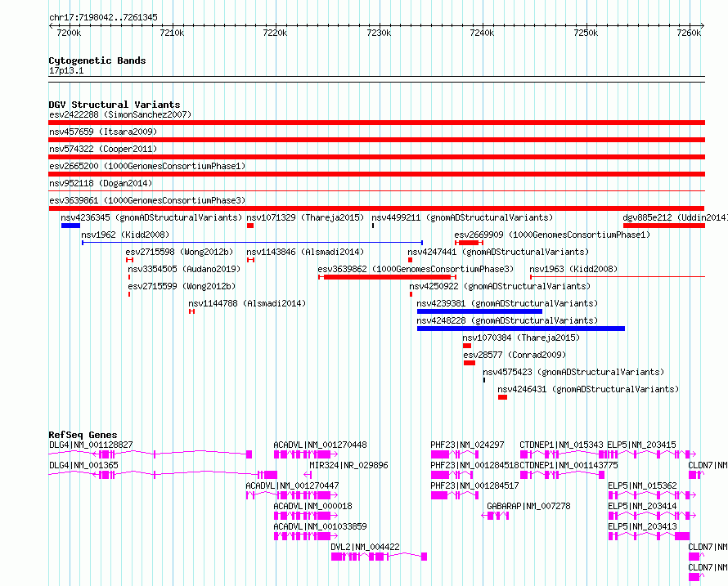728x586 pixels.
Task: Click nsv1144788 (Alsmadi2014) variant label
Action: tap(247, 303)
